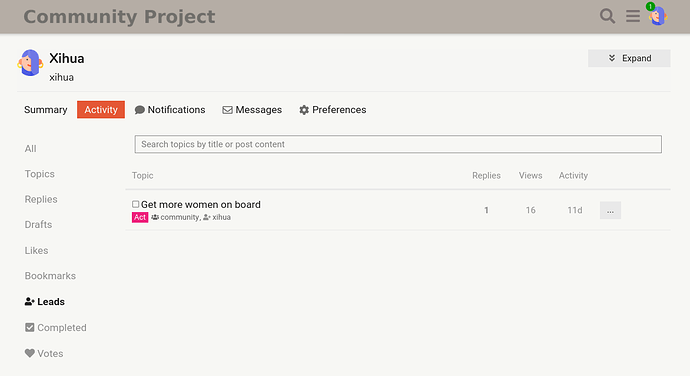
Task: Show All activity in the sidebar
Action: tap(30, 149)
